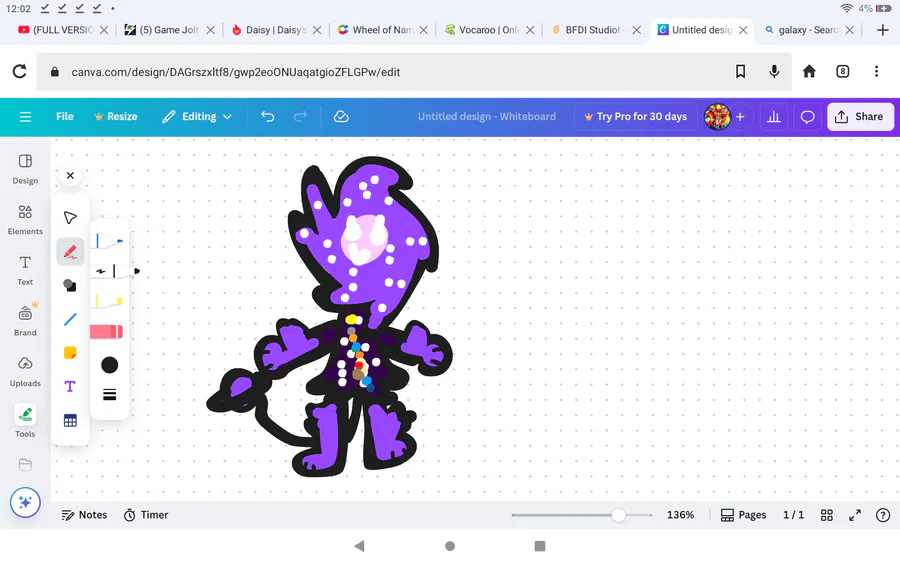Open the File menu
The height and width of the screenshot is (563, 900).
pos(65,117)
